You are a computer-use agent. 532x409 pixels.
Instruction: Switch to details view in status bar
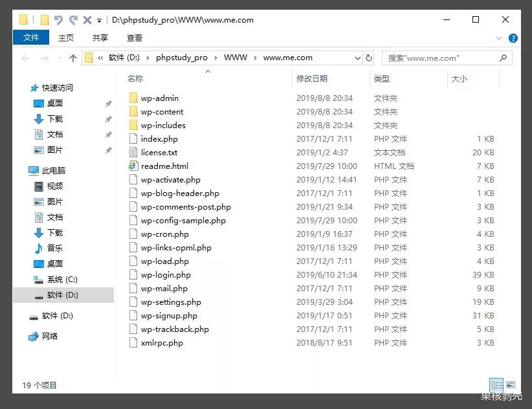[496, 385]
